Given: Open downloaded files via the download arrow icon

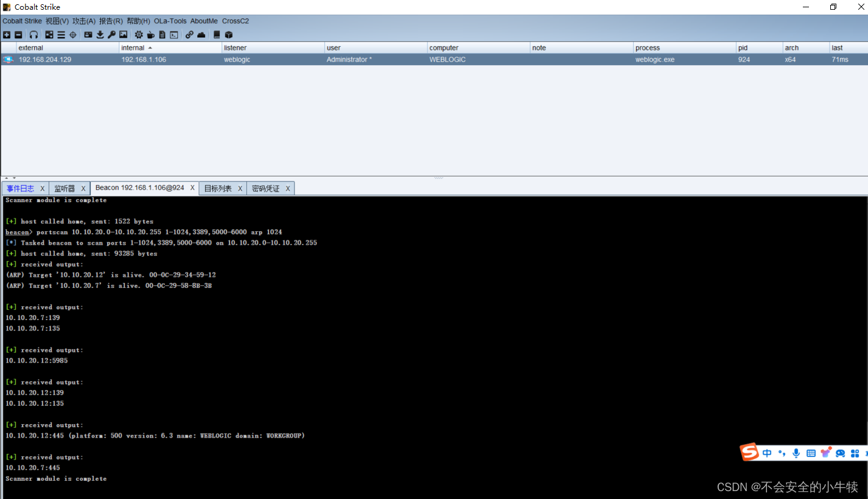Looking at the screenshot, I should coord(100,35).
